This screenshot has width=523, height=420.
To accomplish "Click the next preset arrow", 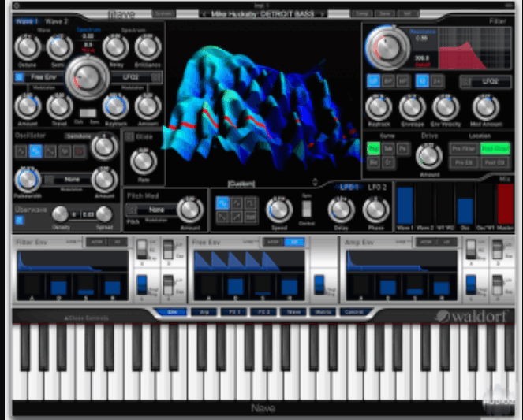I will 322,14.
